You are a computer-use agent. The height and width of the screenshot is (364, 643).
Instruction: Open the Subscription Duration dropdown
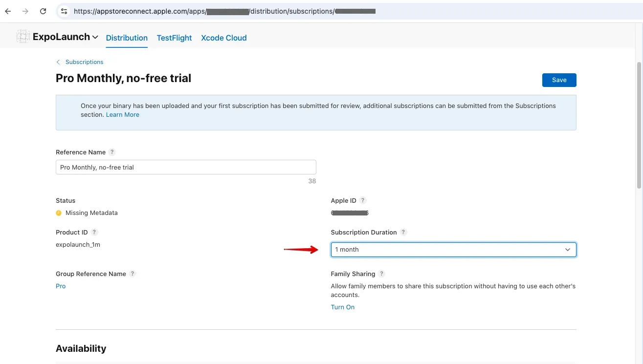tap(453, 250)
